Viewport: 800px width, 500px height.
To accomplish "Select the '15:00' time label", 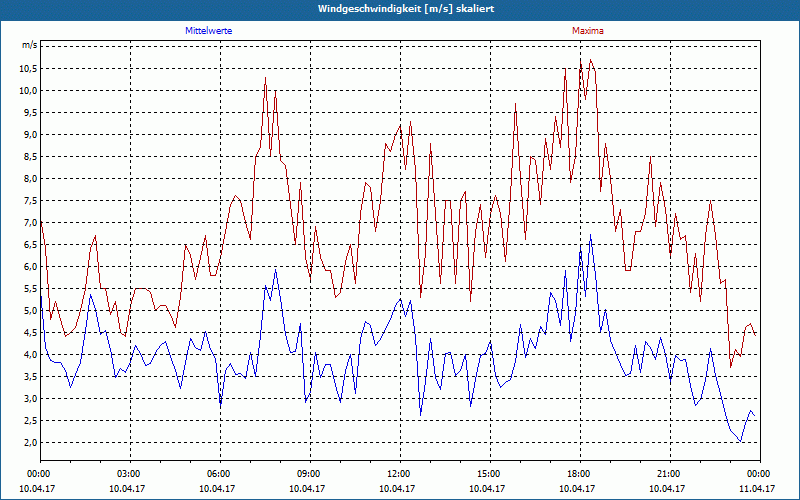I will click(x=490, y=474).
